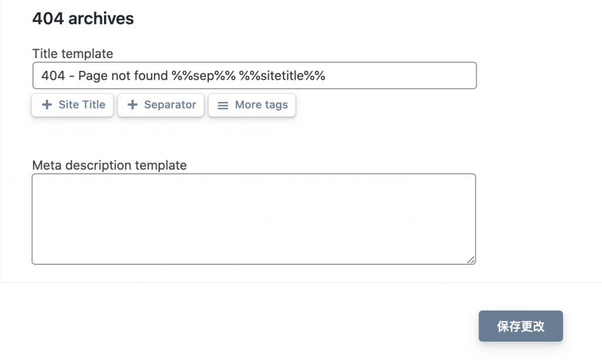Screen dimensions: 602x364
Task: Click inside the Meta description template textarea
Action: (253, 218)
